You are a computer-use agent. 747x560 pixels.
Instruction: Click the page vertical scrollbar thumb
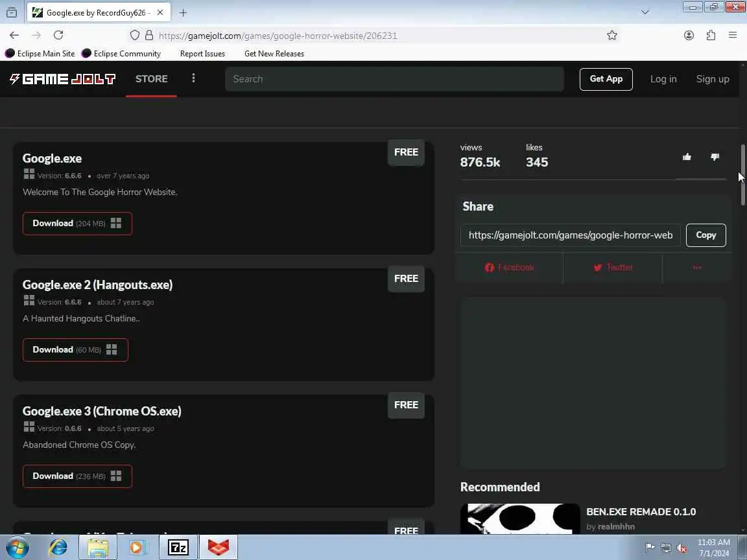[x=742, y=175]
